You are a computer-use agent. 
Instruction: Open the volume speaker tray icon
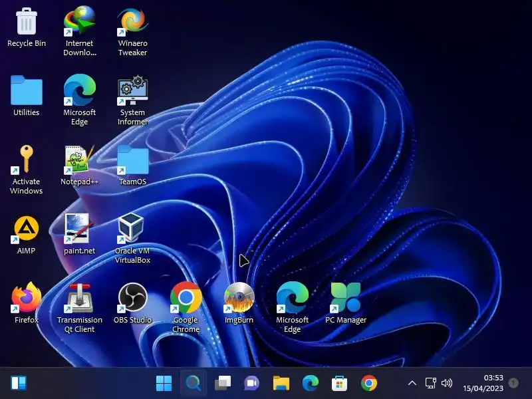click(x=447, y=384)
